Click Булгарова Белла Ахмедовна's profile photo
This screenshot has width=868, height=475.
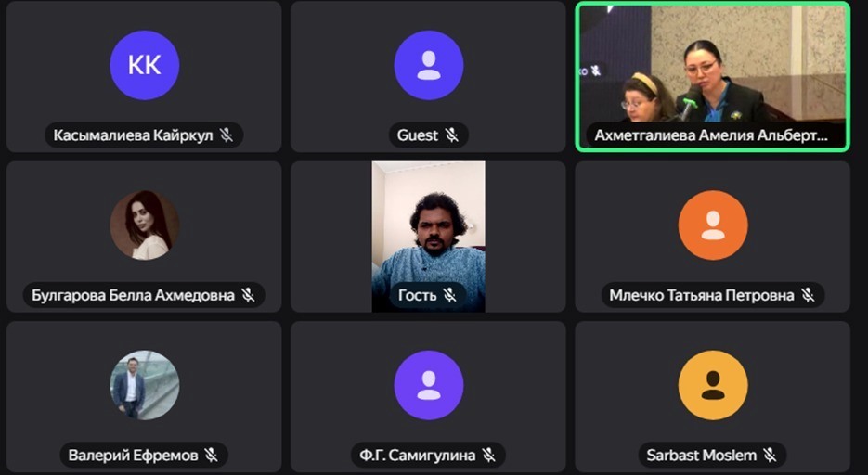[x=145, y=225]
